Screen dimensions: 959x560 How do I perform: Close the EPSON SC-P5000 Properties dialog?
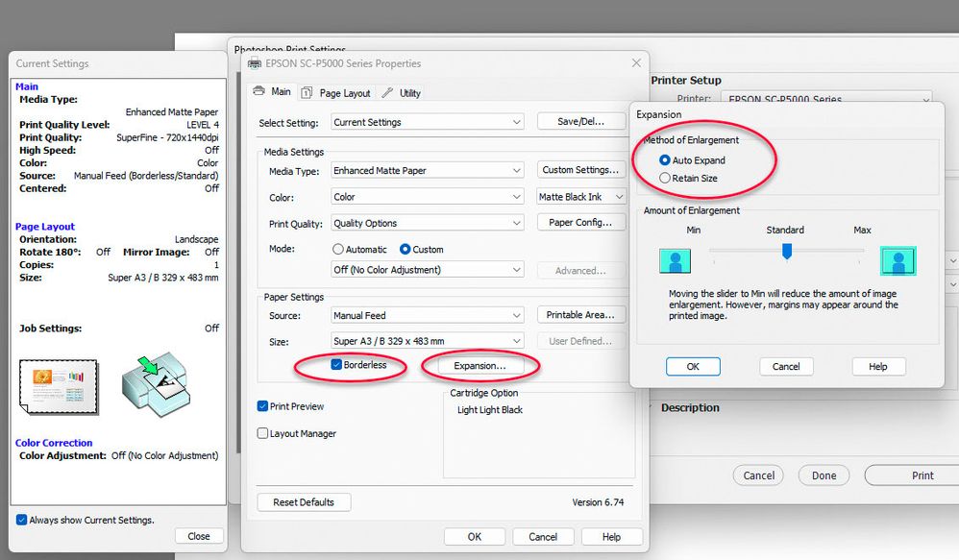pos(636,63)
